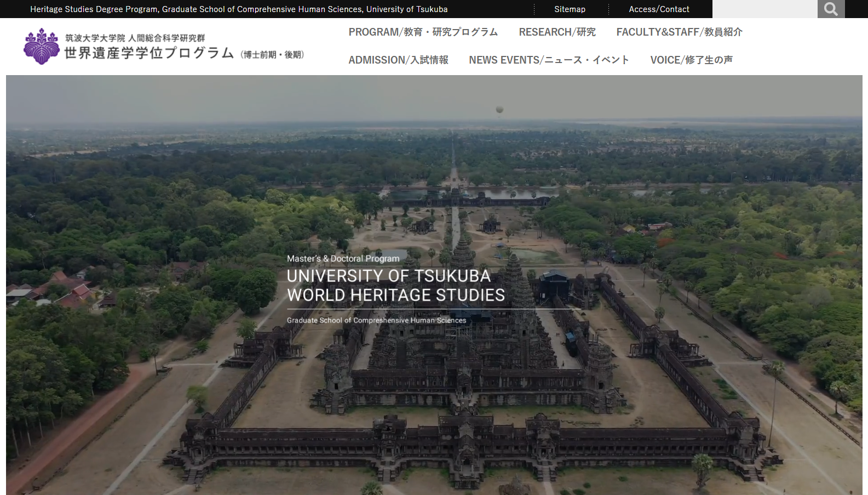Screen dimensions: 868x495
Task: Open the NEWS EVENTS/ニュース・イベント menu
Action: 549,60
